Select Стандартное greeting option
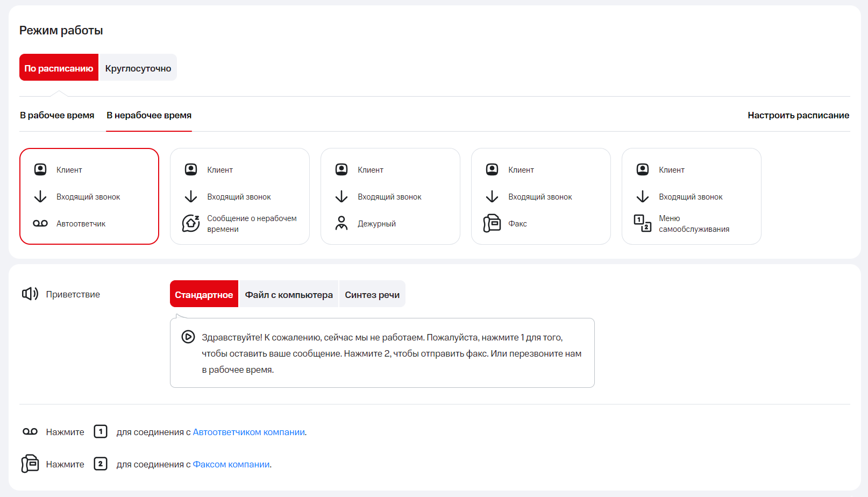Screen dimensions: 868x497 click(x=204, y=294)
